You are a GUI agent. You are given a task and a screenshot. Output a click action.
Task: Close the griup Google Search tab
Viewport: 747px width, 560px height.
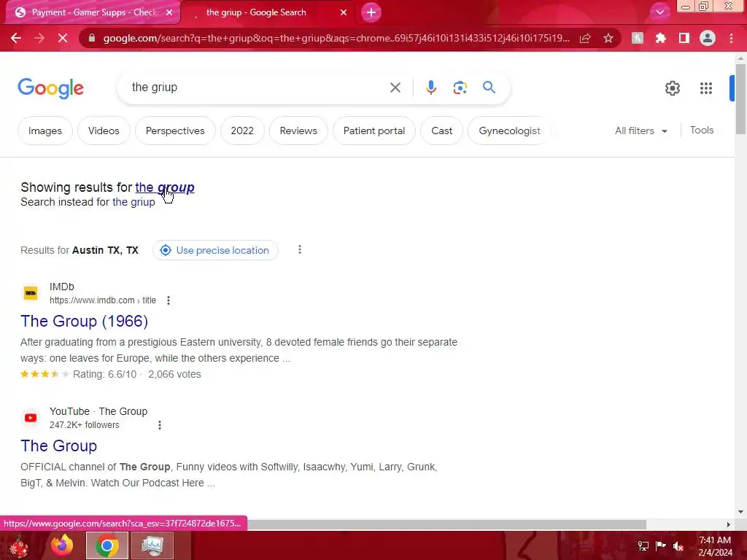click(344, 12)
